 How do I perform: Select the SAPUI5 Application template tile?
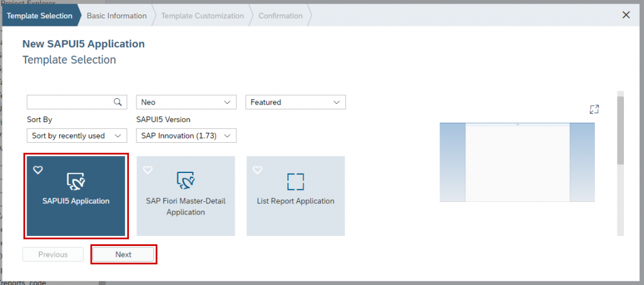pos(76,196)
